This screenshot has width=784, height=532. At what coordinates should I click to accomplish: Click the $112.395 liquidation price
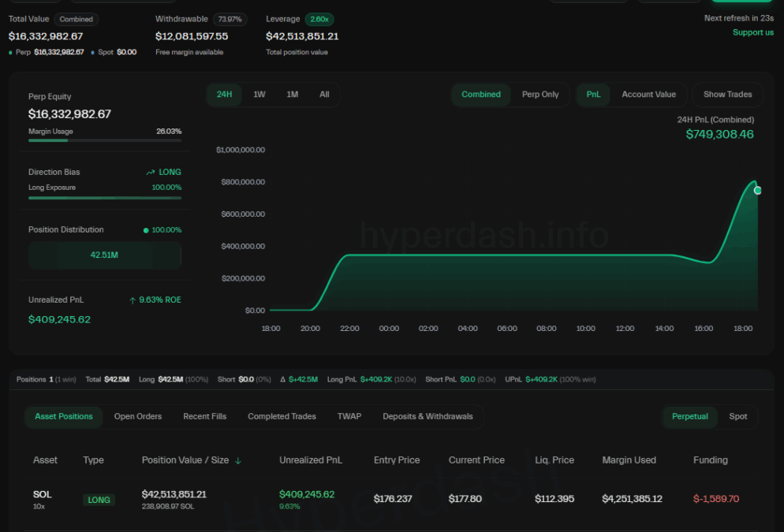coord(554,499)
